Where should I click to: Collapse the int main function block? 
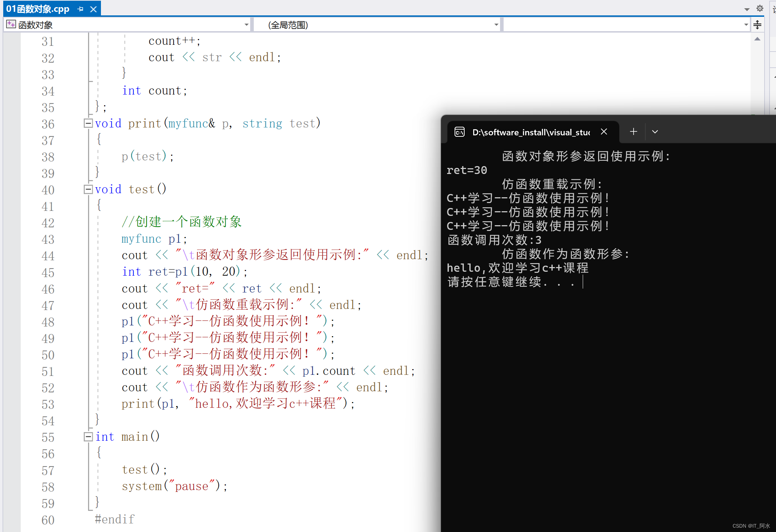pos(88,437)
